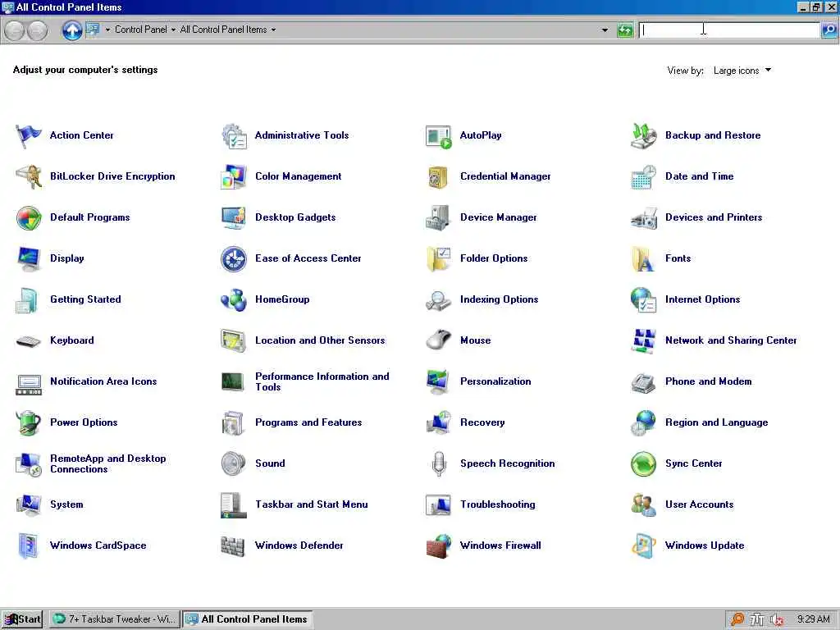Open the Keyboard icon
The height and width of the screenshot is (630, 840).
point(29,340)
